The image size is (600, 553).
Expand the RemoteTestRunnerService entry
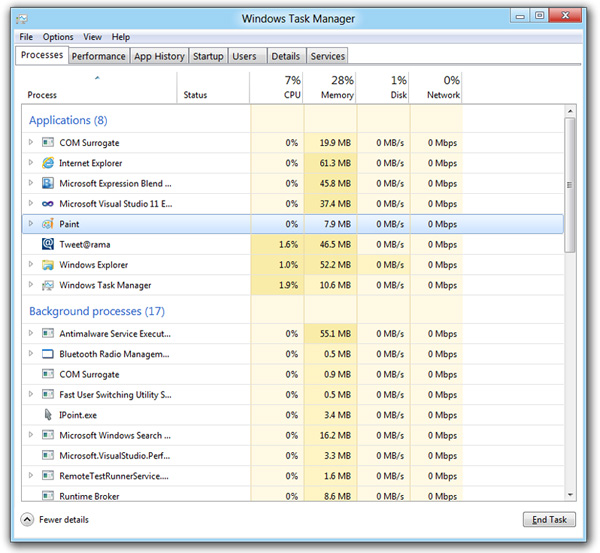[31, 475]
